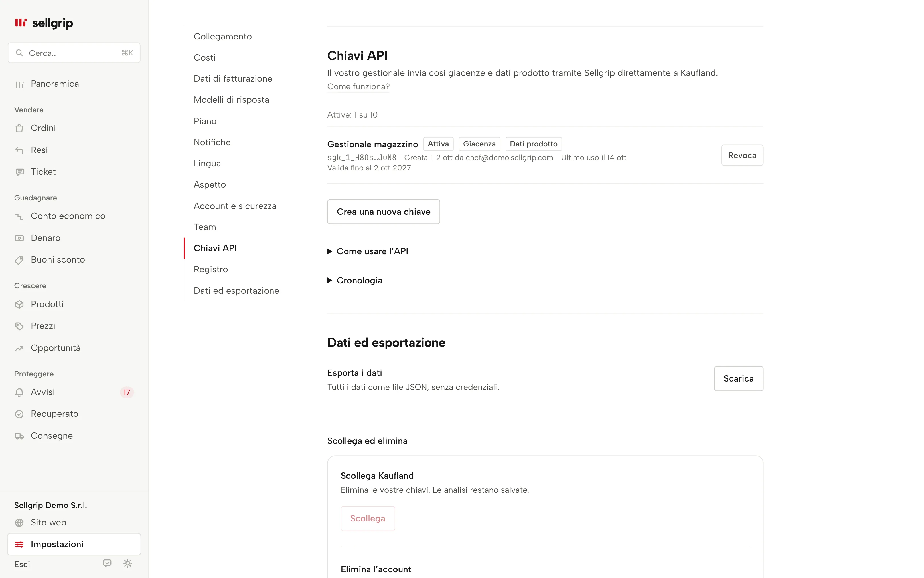Viewport: 924px width, 578px height.
Task: Click the Resi return arrow icon
Action: coord(19,150)
